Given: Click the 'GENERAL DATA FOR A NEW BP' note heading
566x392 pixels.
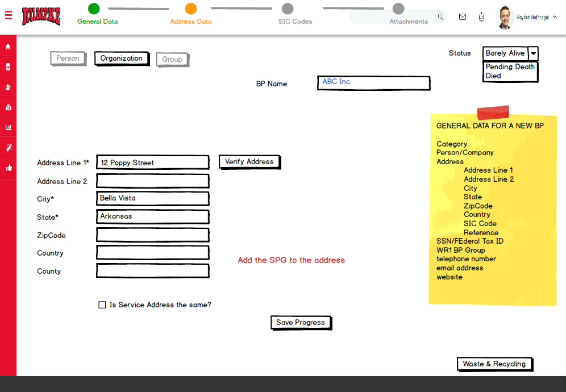Looking at the screenshot, I should click(490, 126).
